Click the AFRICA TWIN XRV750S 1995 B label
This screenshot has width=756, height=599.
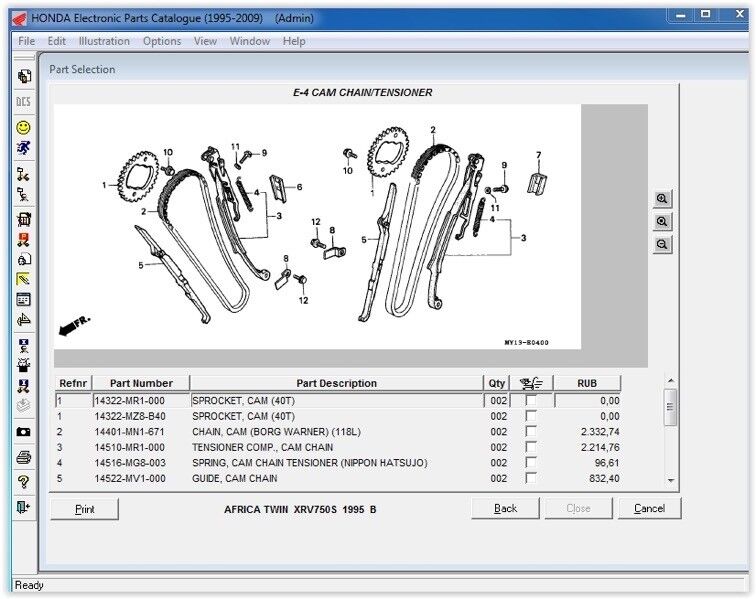pos(300,509)
